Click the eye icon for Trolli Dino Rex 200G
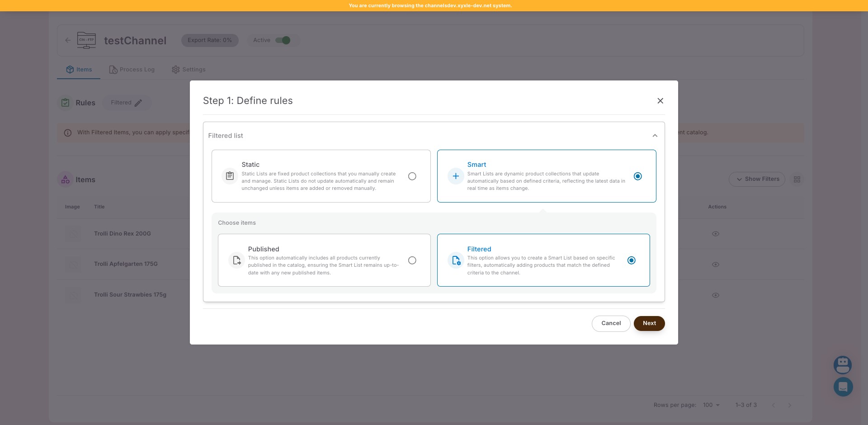 pos(715,234)
